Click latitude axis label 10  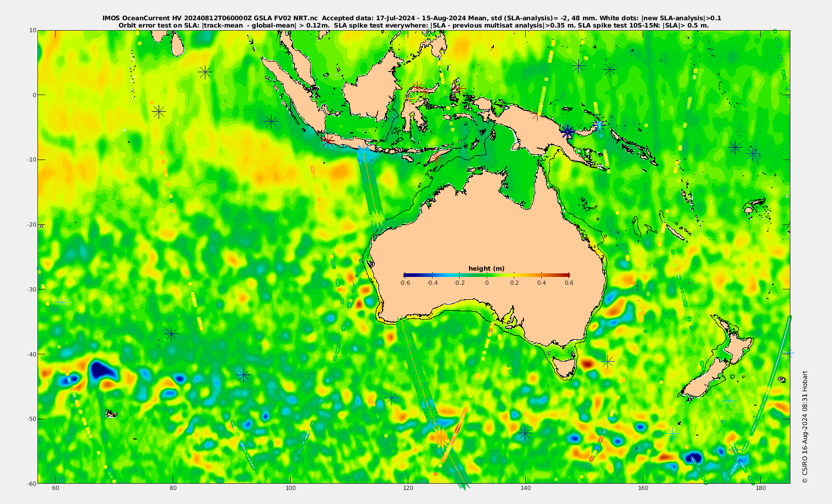point(33,30)
